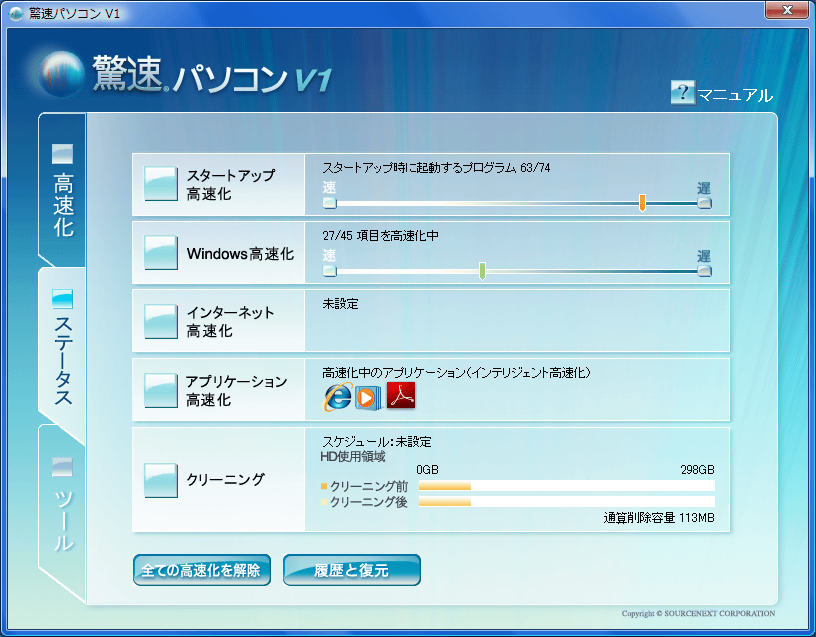
Task: Toggle the インターネット高速化 square button
Action: tap(161, 322)
